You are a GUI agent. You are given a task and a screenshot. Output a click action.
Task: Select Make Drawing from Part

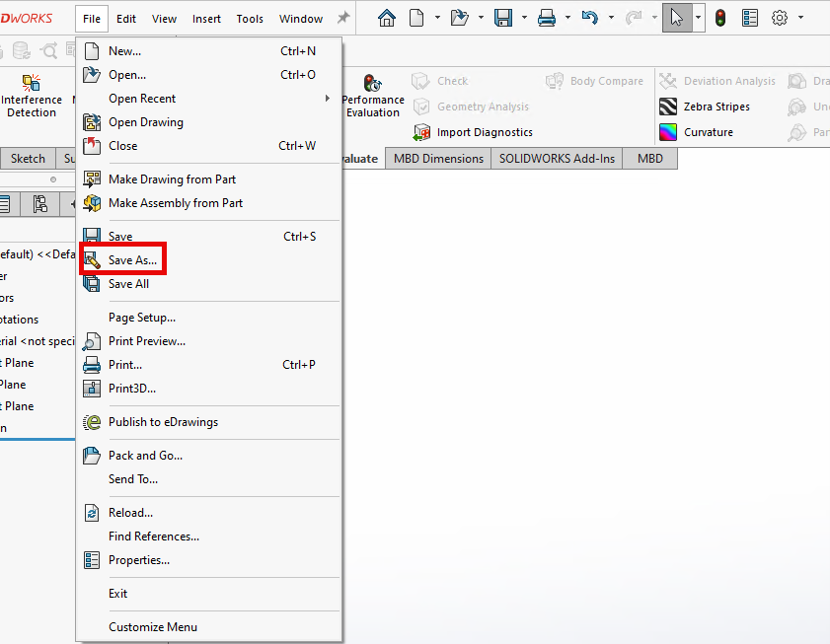click(209, 179)
